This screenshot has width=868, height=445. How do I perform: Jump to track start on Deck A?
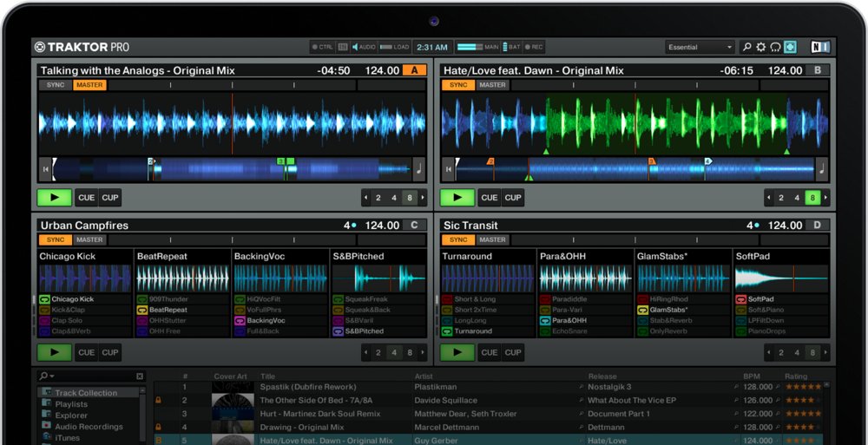tap(45, 169)
